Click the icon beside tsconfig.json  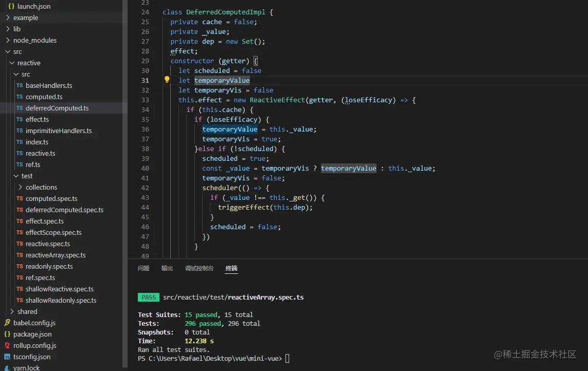(7, 357)
